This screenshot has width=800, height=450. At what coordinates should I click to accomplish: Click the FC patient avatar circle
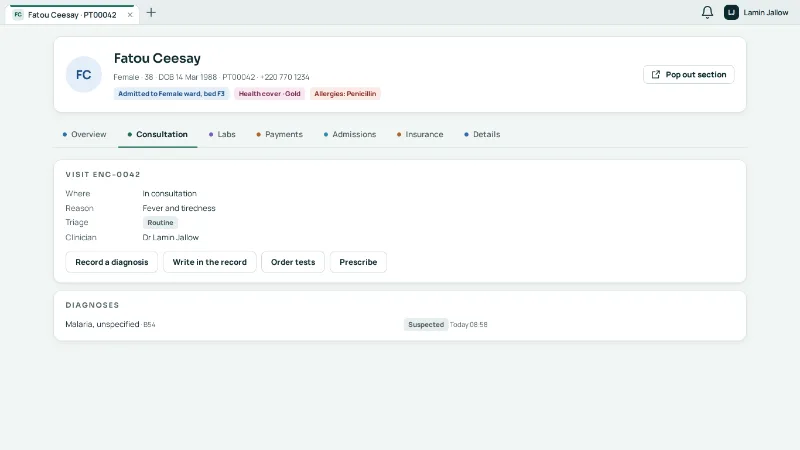click(x=84, y=74)
